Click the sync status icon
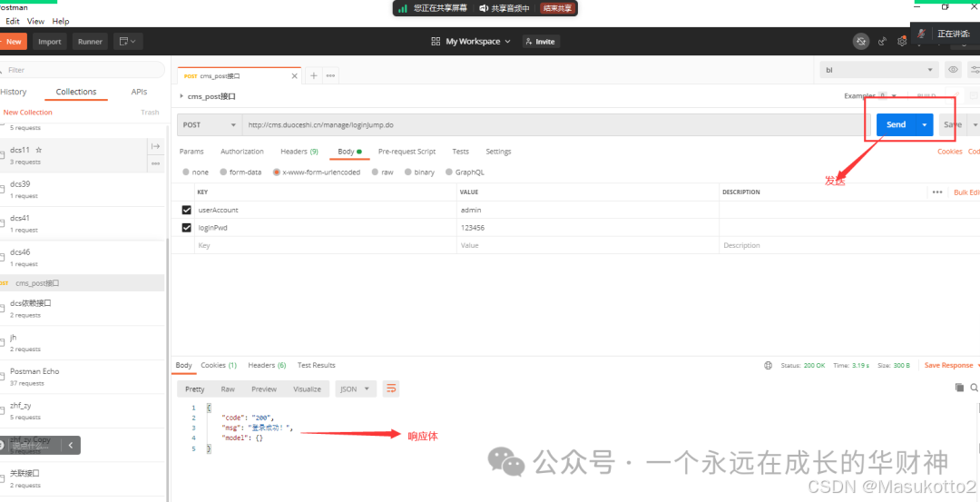Viewport: 980px width, 502px height. click(x=860, y=41)
